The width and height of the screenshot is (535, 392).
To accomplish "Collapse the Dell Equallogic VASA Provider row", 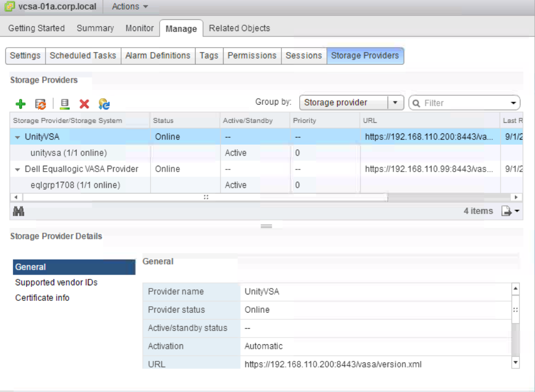I will click(x=18, y=169).
